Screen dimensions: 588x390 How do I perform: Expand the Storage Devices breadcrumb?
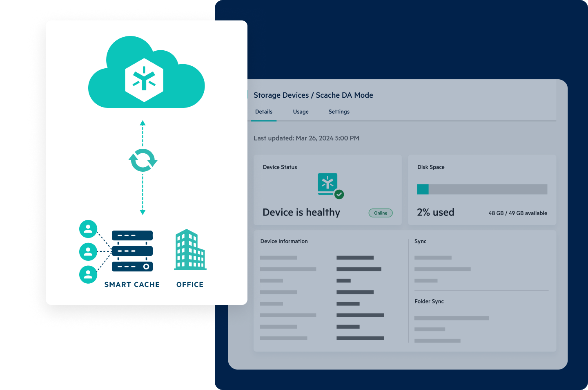point(281,95)
